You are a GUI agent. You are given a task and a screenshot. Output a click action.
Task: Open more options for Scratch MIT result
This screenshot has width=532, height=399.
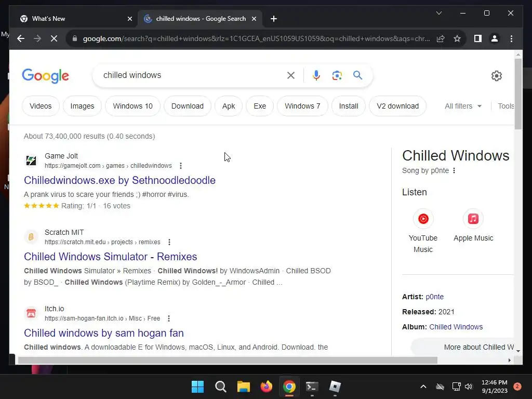pos(169,242)
